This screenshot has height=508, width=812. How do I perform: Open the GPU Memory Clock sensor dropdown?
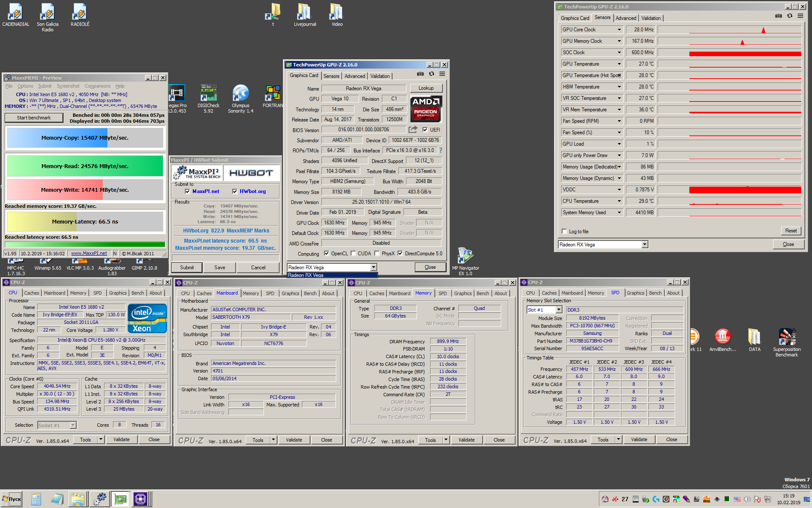(x=619, y=41)
